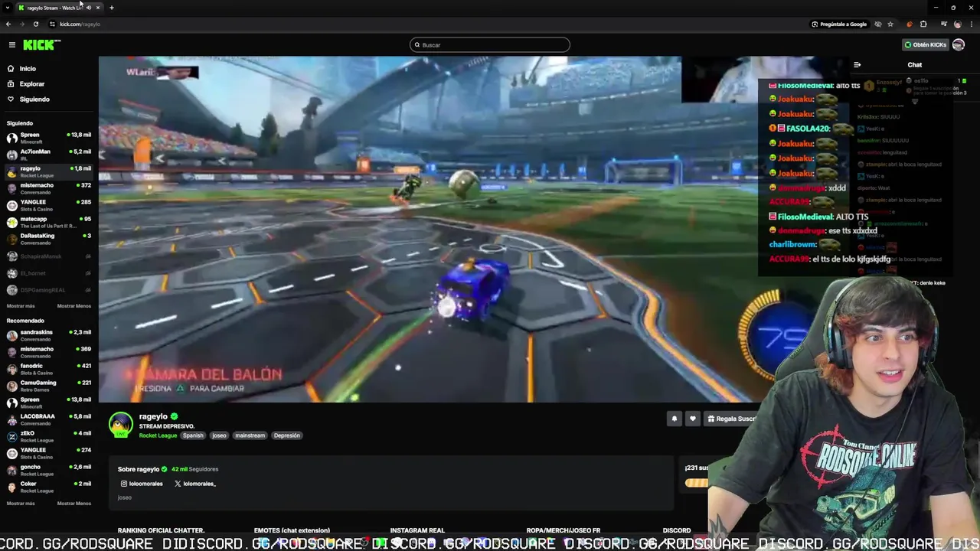
Task: Open Kick user profile avatar menu
Action: point(959,45)
